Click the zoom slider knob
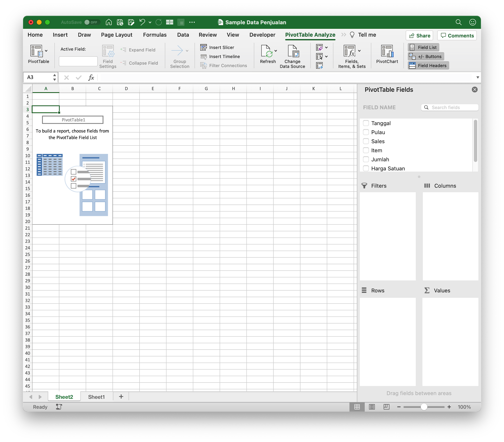Screen dimensions: 504x442 [424, 407]
